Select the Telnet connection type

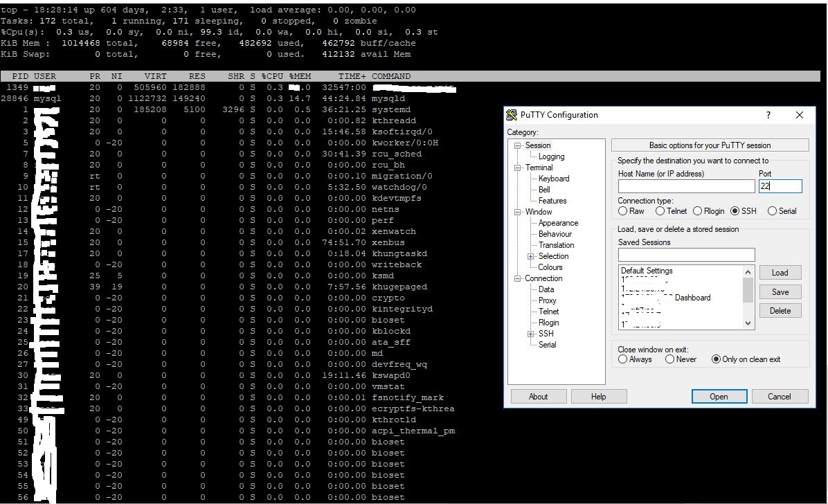660,211
